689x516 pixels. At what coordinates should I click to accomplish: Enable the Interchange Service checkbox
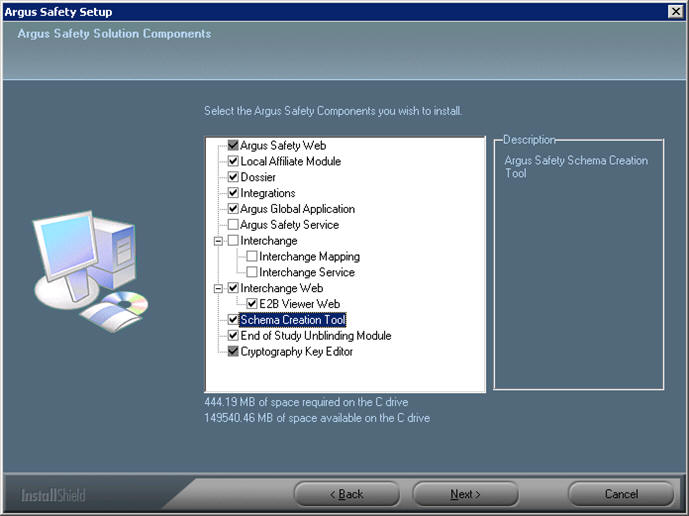coord(252,272)
